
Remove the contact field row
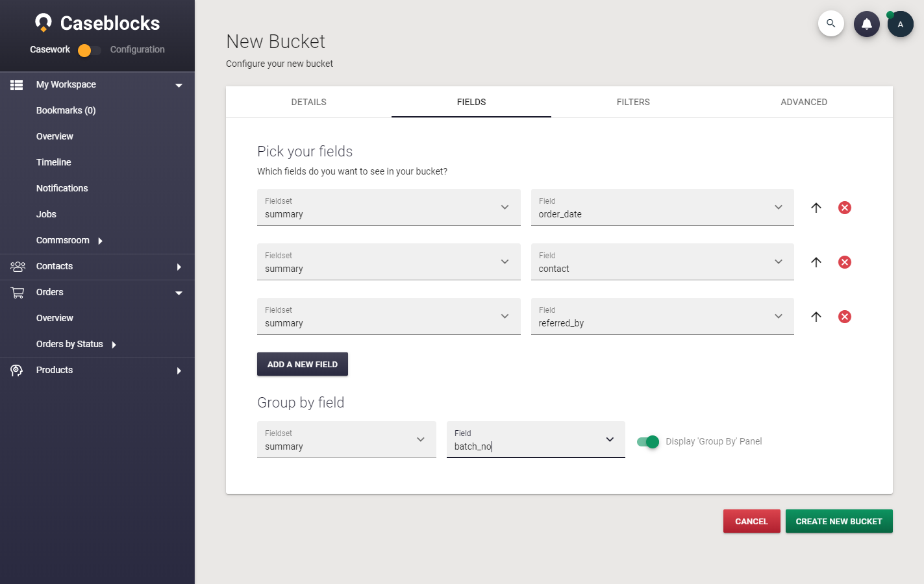point(845,262)
